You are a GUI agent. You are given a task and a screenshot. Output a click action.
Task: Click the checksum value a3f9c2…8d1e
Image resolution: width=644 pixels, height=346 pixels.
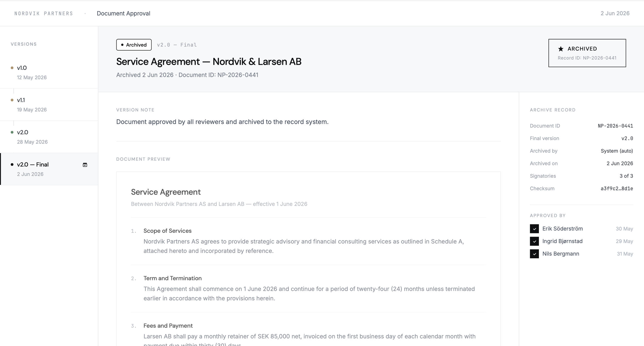[617, 188]
